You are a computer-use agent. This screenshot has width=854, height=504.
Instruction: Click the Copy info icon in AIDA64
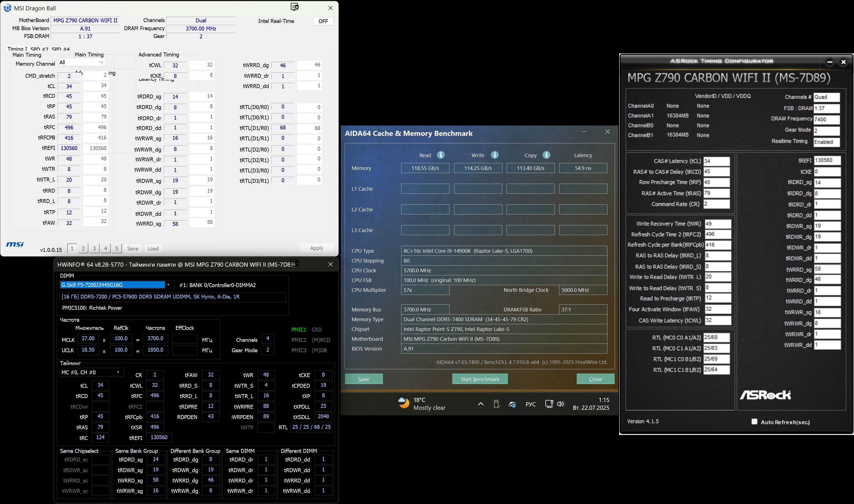click(x=546, y=155)
